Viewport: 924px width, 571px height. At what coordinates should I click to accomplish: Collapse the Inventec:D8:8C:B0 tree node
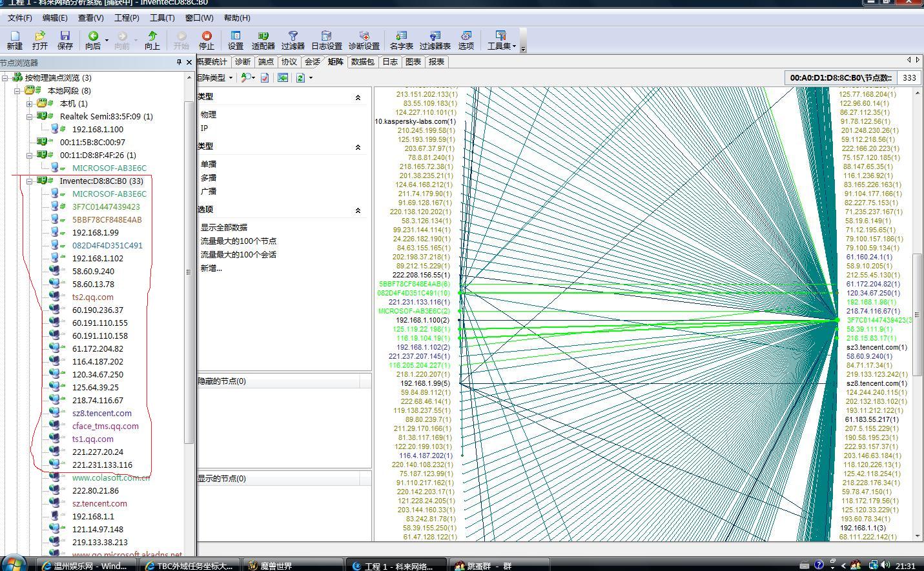pos(30,181)
